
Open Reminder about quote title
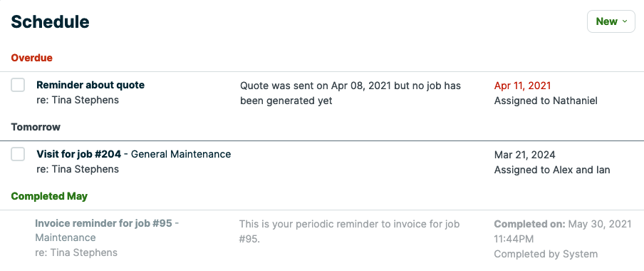(x=90, y=85)
